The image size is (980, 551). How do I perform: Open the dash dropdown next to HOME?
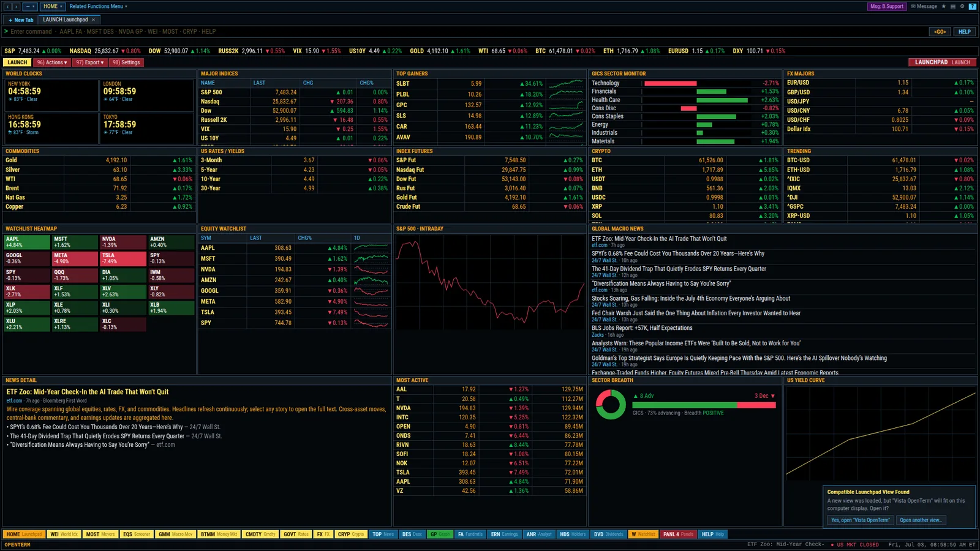pos(30,6)
